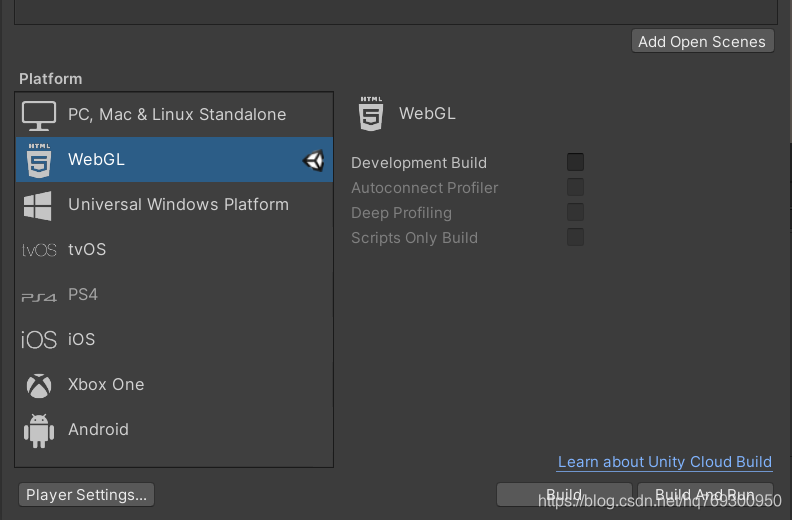This screenshot has height=520, width=792.
Task: Click the Android robot icon
Action: click(39, 431)
